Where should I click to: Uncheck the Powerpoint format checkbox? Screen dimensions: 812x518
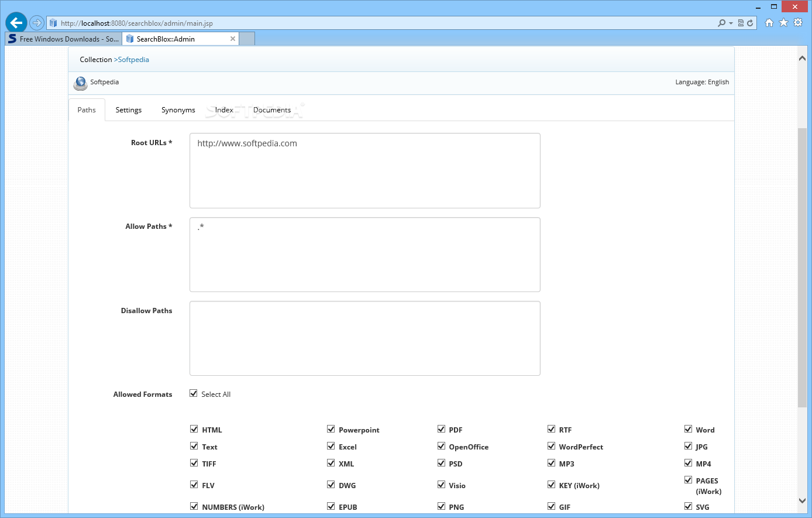pos(331,429)
